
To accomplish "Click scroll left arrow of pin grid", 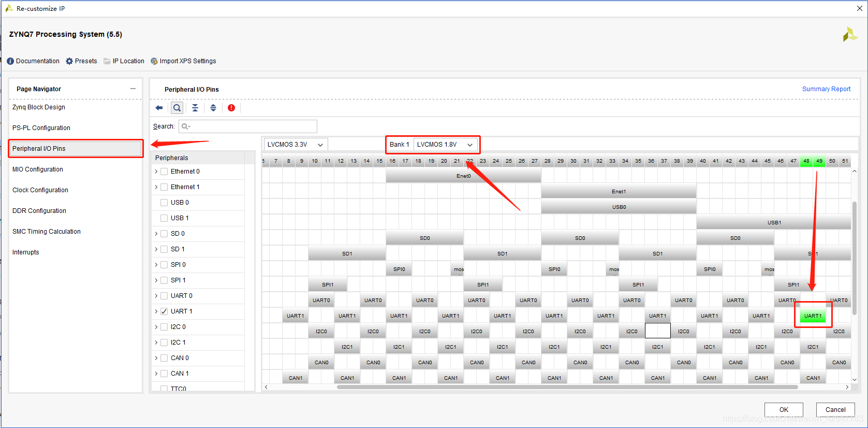I will [x=266, y=387].
